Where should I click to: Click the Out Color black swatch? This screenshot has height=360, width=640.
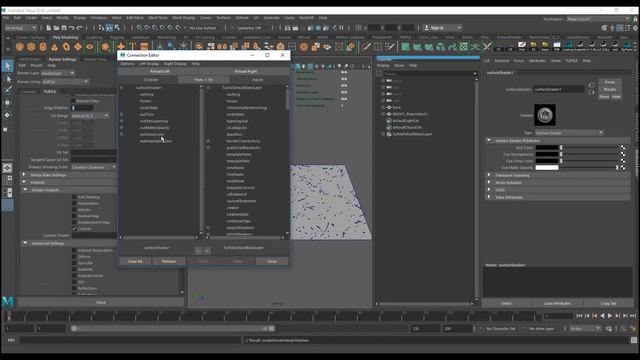point(547,148)
